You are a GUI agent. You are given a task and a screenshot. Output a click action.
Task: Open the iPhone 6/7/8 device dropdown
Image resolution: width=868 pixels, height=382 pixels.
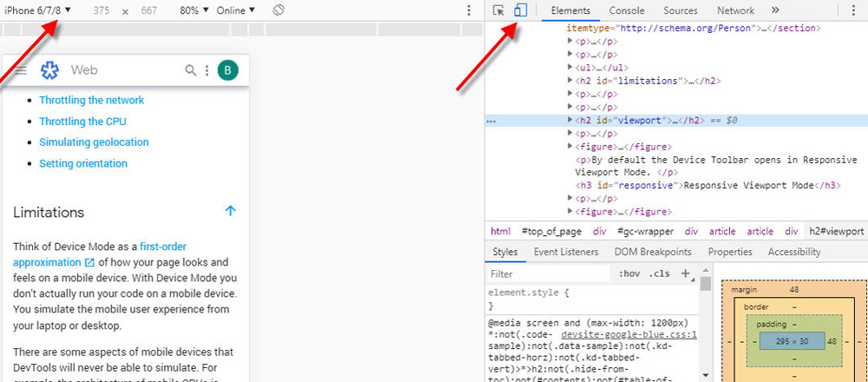point(37,10)
